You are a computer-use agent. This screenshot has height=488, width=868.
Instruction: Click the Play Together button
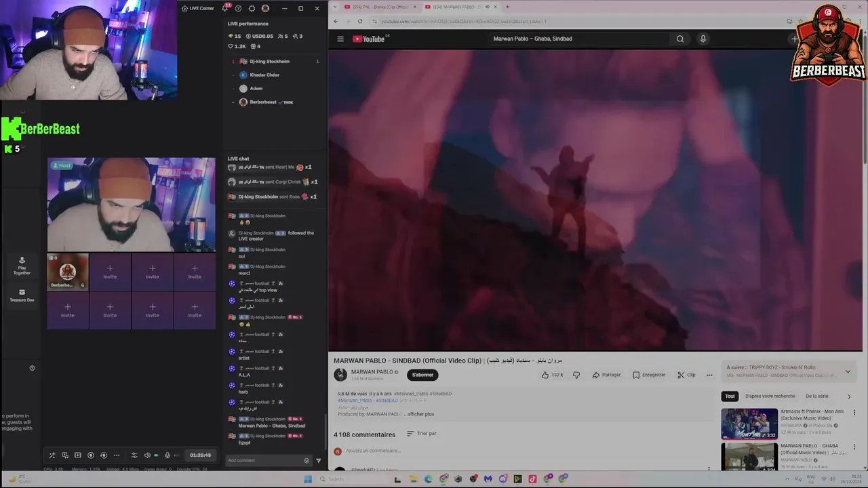(22, 265)
